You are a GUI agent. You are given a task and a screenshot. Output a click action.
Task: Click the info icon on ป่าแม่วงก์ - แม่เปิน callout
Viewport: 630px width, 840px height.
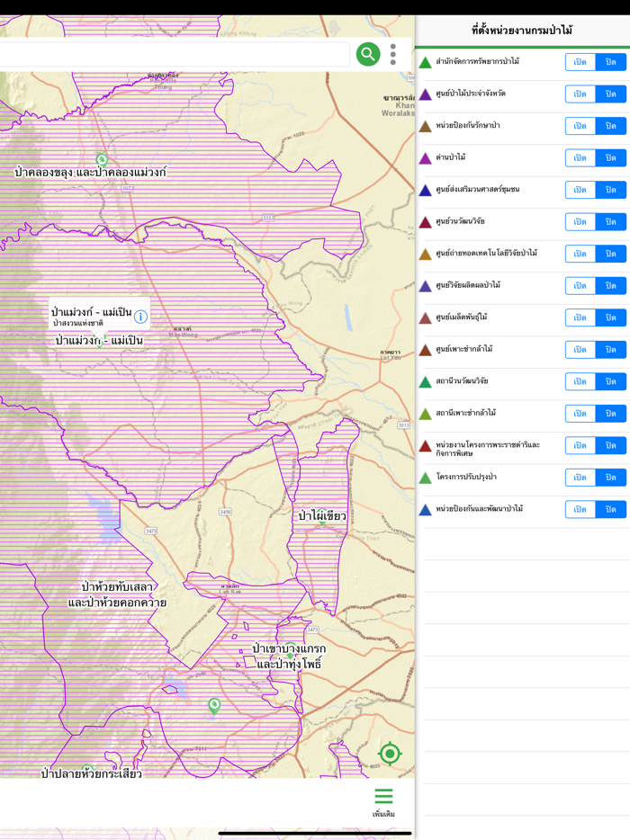click(140, 317)
